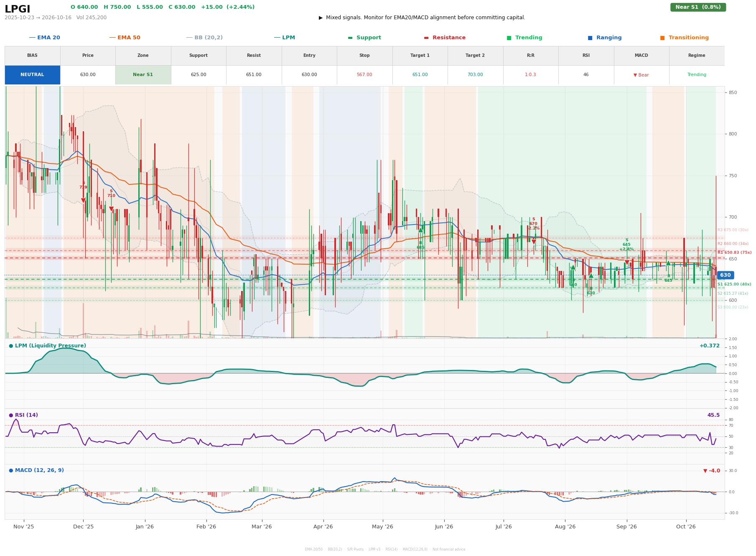Viewport: 756px width, 556px height.
Task: Click the R1 650.83 (75x) level label
Action: click(734, 252)
